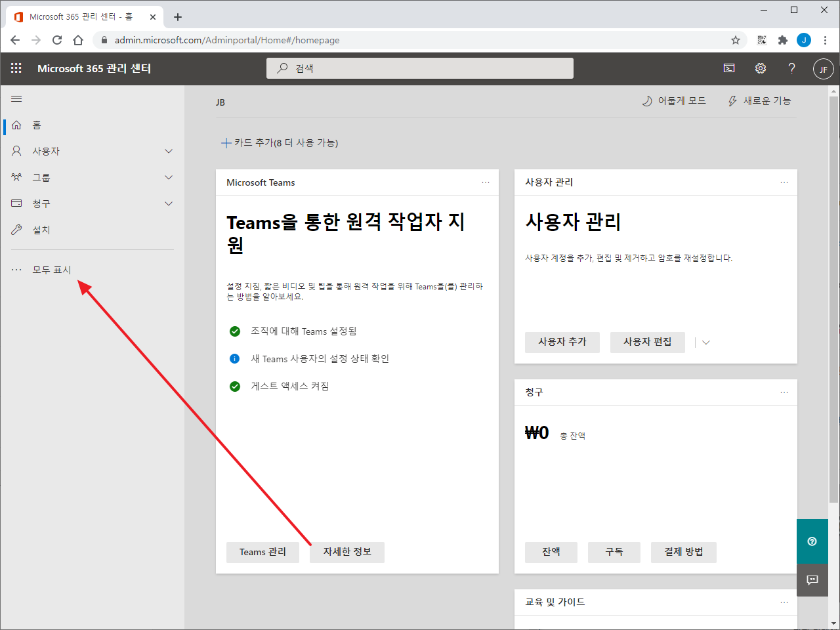The height and width of the screenshot is (630, 840).
Task: Click the Teams 관리 button
Action: (x=262, y=553)
